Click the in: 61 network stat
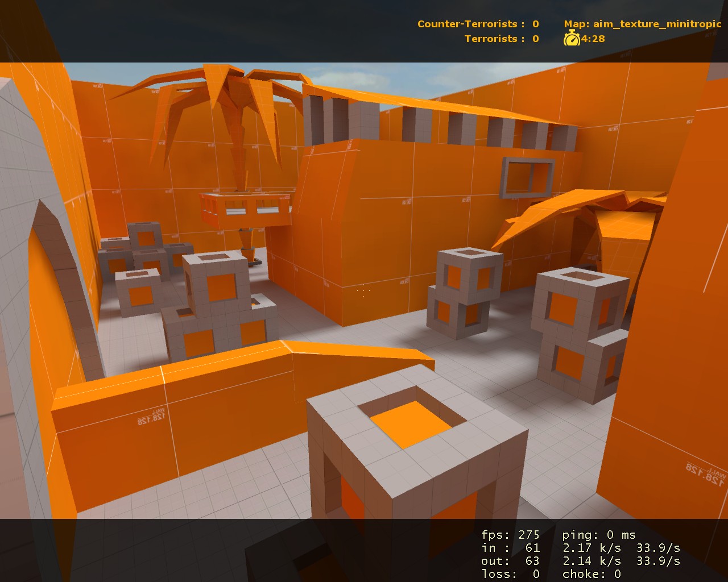 (x=512, y=547)
